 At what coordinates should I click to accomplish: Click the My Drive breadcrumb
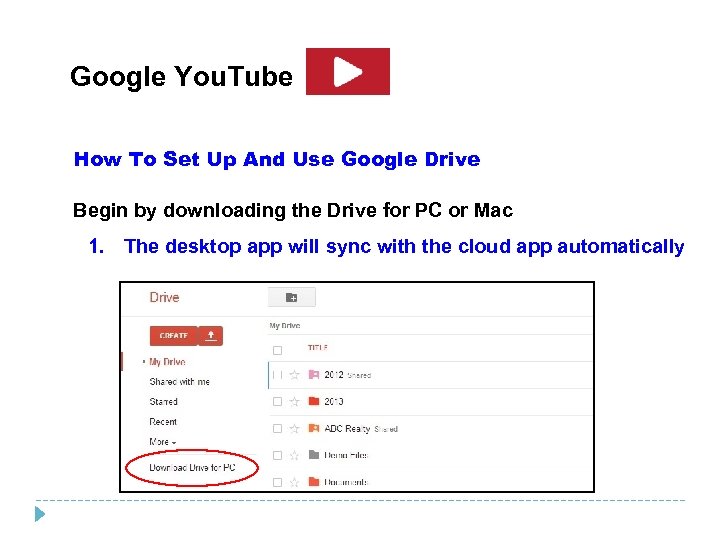(x=285, y=326)
